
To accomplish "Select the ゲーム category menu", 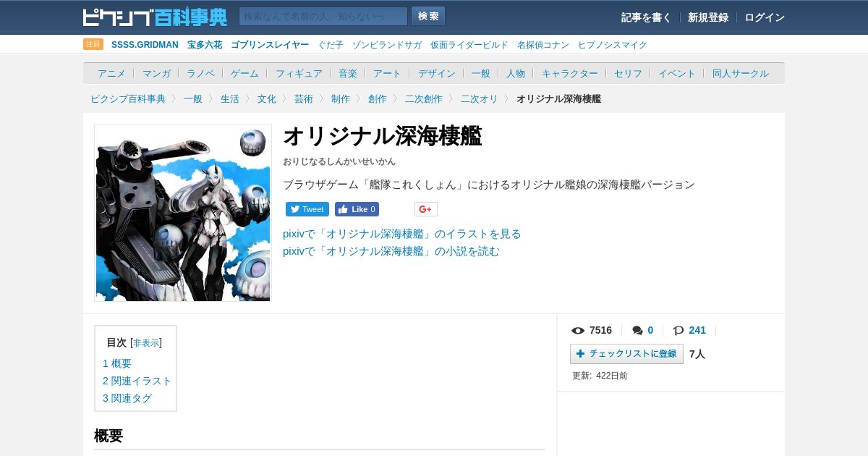I will [x=244, y=73].
